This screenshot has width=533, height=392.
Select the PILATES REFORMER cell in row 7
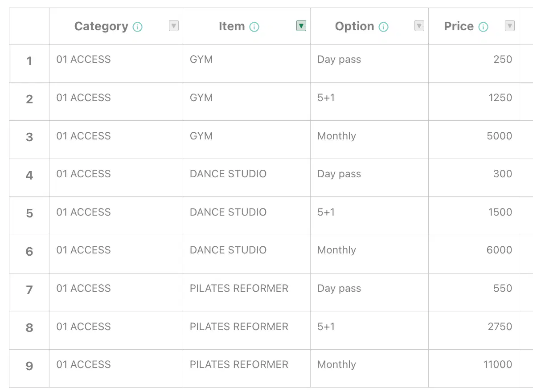247,292
